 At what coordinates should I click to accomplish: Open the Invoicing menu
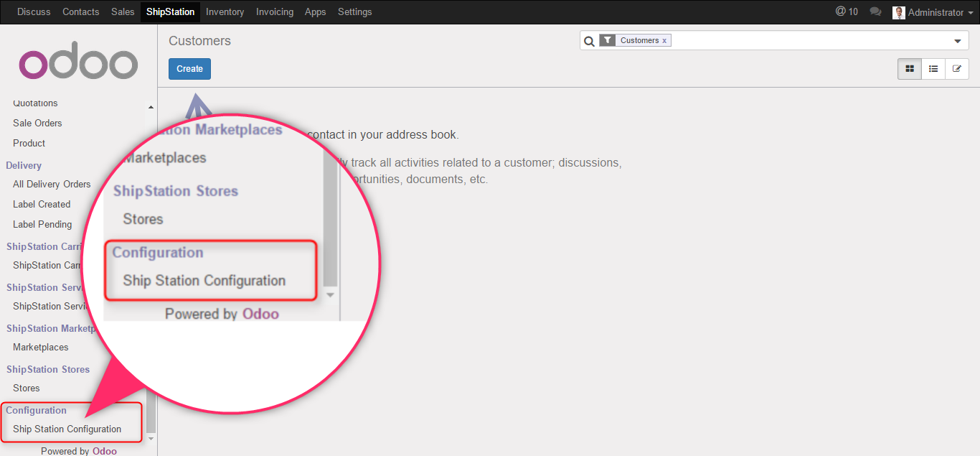pyautogui.click(x=274, y=12)
